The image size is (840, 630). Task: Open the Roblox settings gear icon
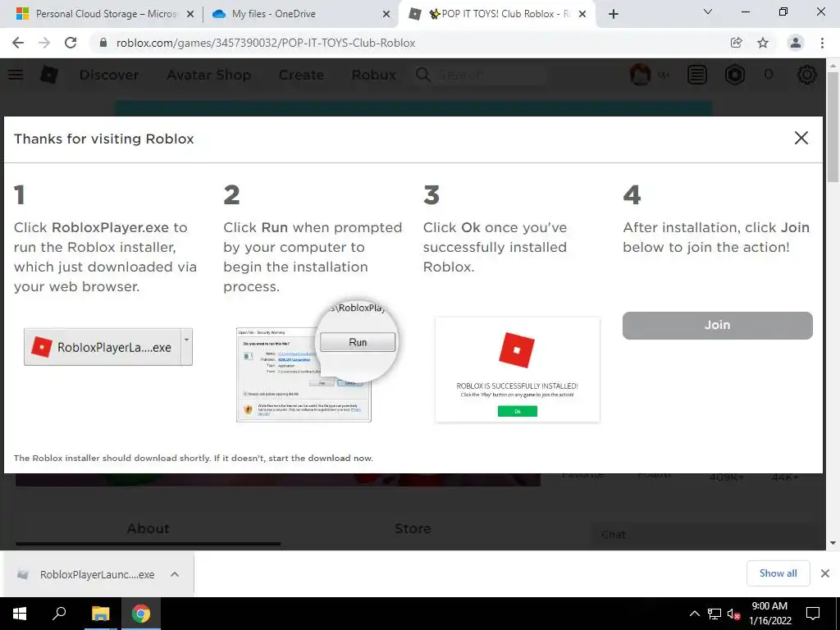[807, 75]
